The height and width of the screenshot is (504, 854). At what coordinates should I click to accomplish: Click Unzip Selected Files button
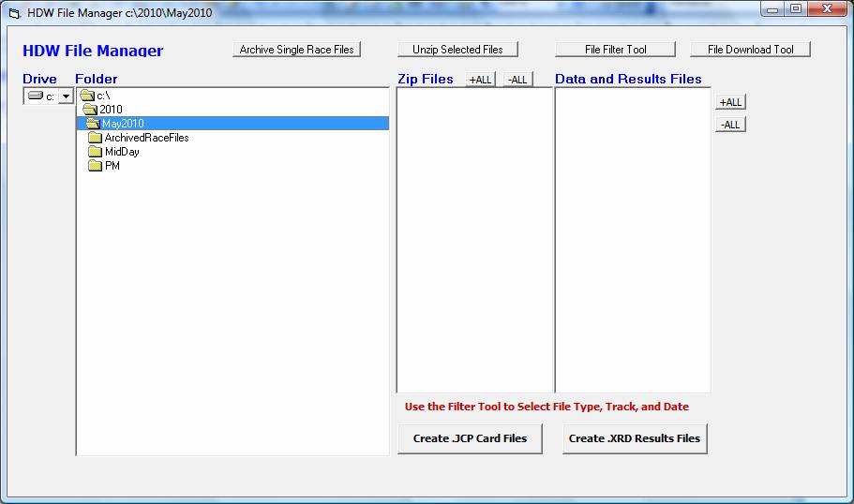tap(457, 50)
